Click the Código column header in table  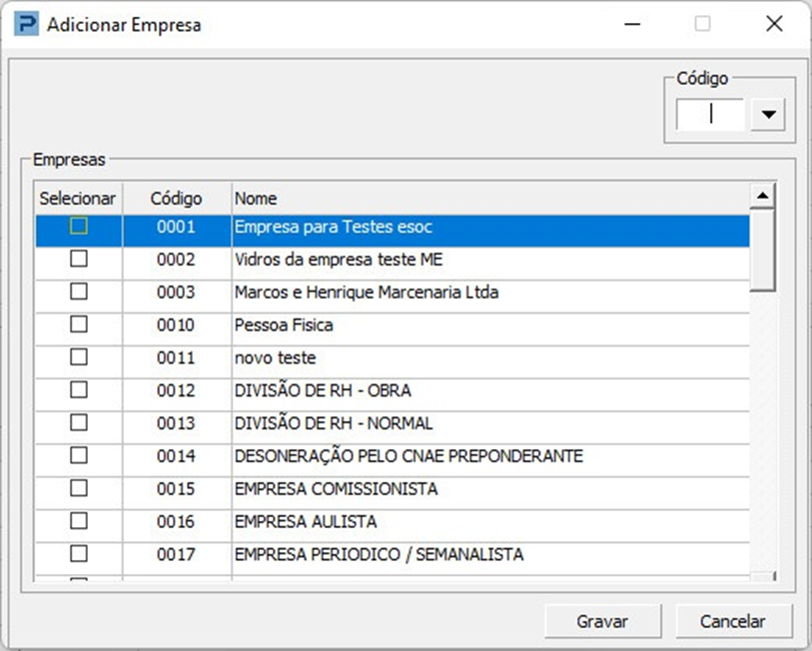click(x=176, y=198)
